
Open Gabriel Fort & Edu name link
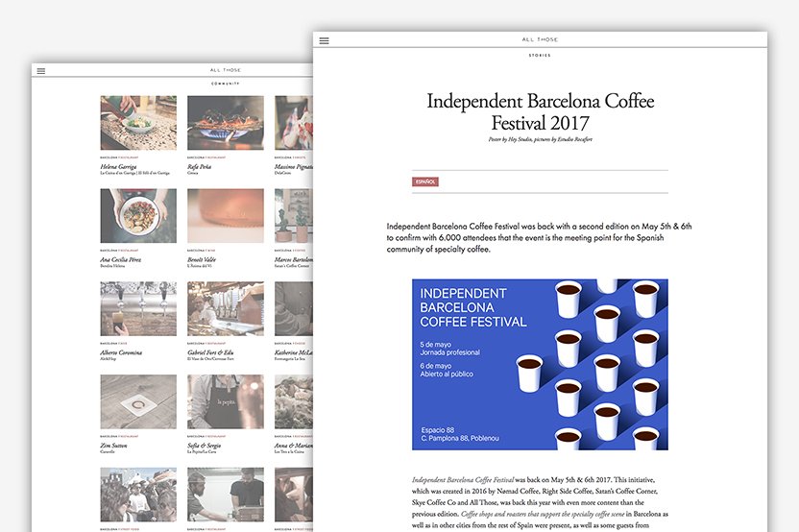pos(210,352)
